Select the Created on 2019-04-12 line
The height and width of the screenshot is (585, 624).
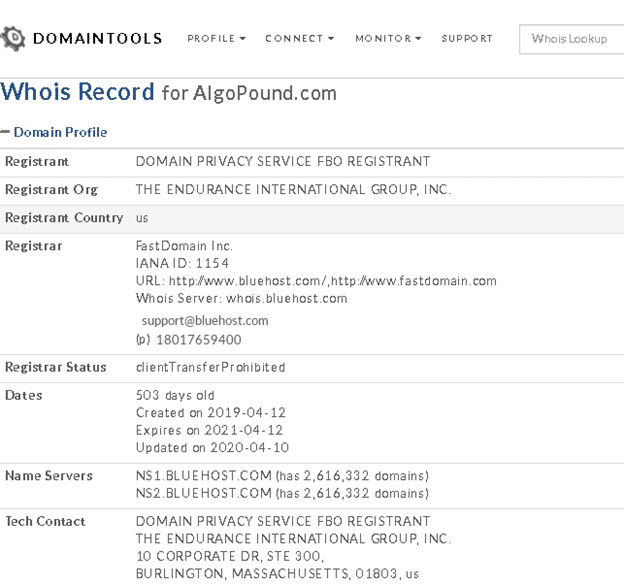pos(211,413)
